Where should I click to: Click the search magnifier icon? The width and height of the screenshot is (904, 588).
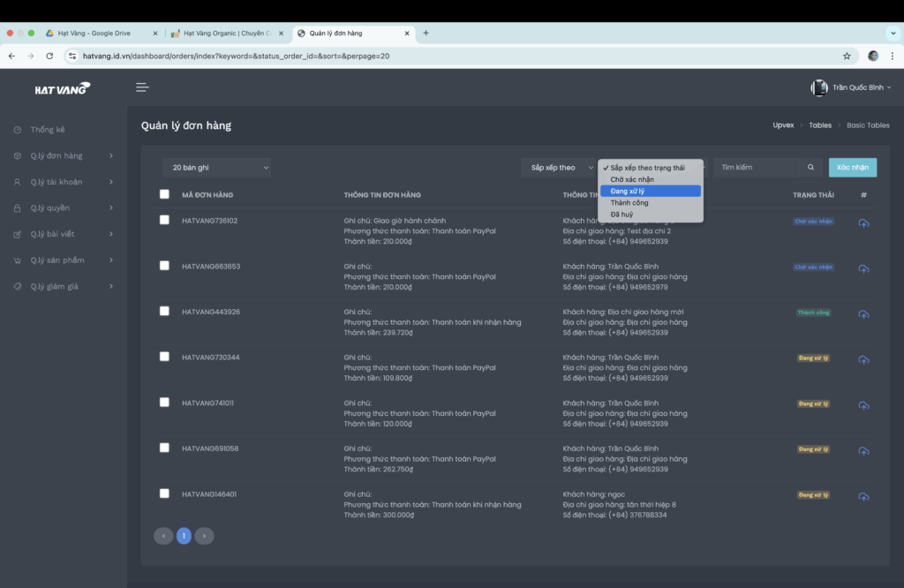click(810, 167)
